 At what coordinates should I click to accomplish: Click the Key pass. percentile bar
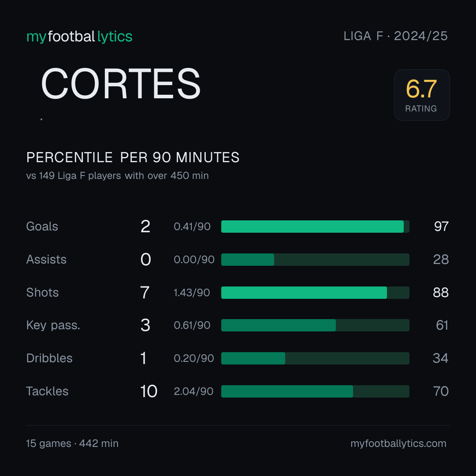click(315, 325)
